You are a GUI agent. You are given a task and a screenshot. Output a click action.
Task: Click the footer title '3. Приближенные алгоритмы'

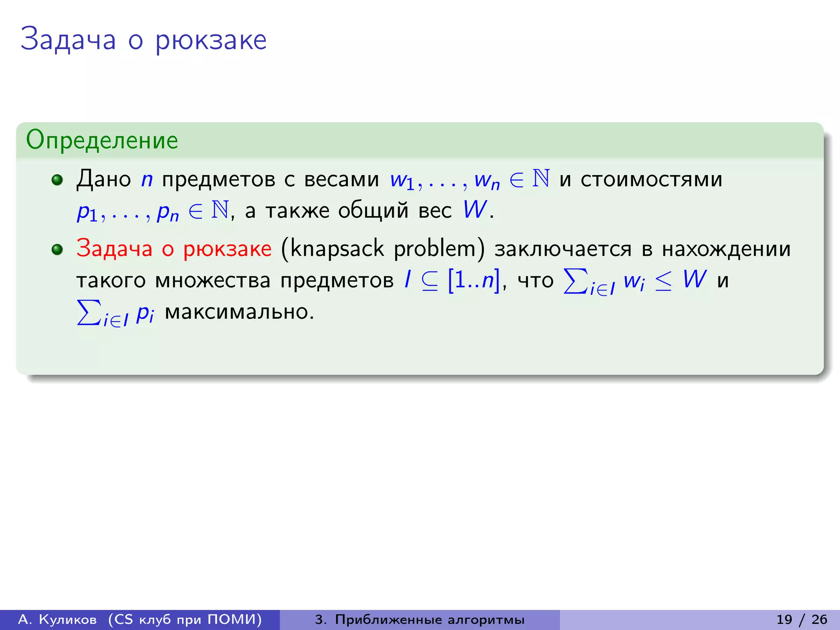[420, 619]
